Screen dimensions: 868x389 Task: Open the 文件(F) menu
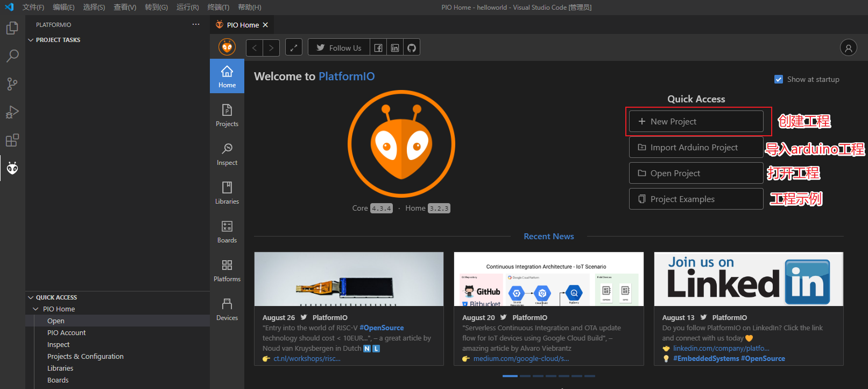33,7
